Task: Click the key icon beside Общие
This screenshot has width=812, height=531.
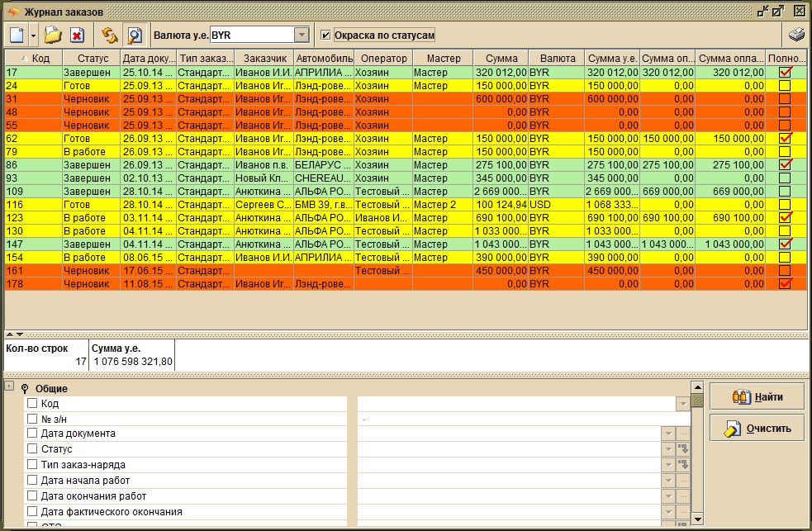Action: pyautogui.click(x=25, y=389)
